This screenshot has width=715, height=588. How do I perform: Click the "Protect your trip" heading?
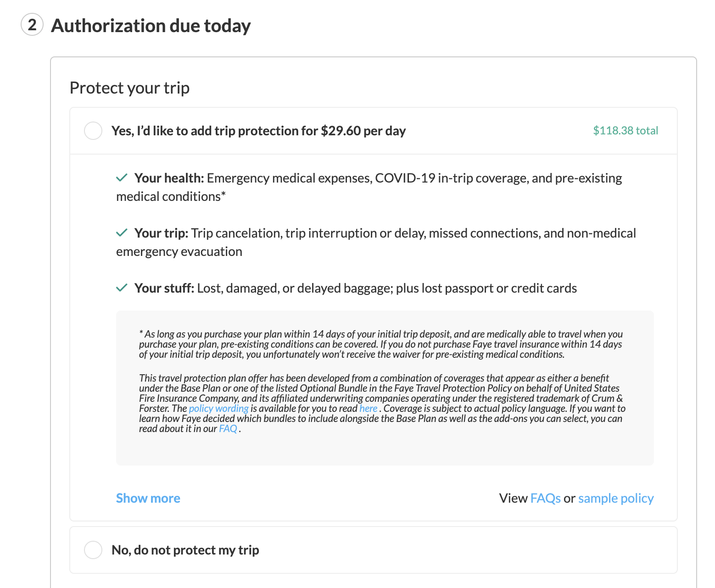click(129, 88)
